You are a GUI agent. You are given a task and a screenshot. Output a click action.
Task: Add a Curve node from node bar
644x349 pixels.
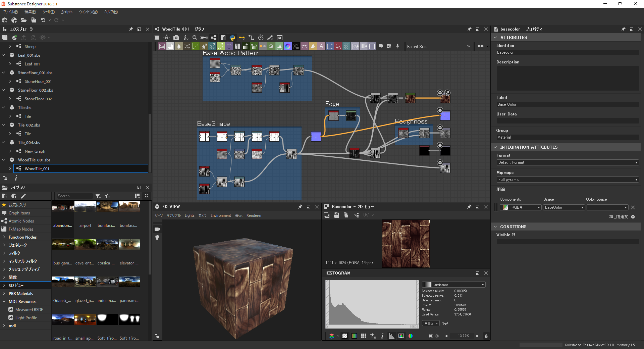(196, 46)
